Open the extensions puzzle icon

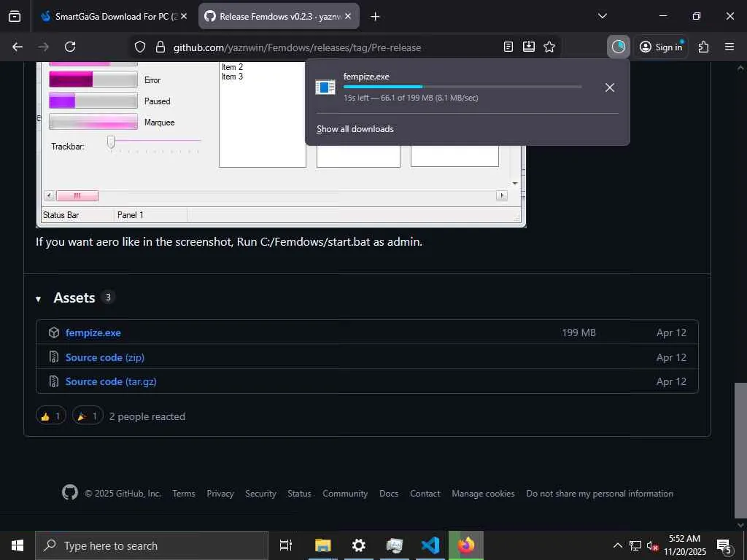704,47
